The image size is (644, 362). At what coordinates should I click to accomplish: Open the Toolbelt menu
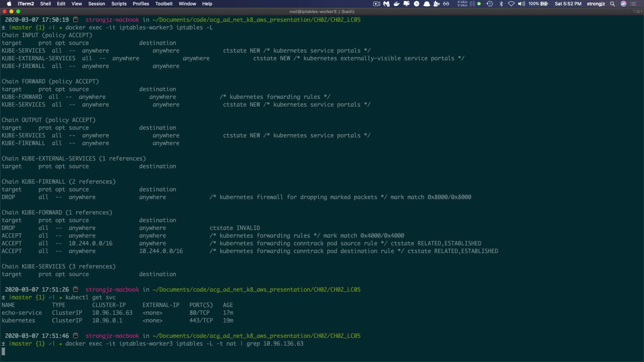[164, 4]
